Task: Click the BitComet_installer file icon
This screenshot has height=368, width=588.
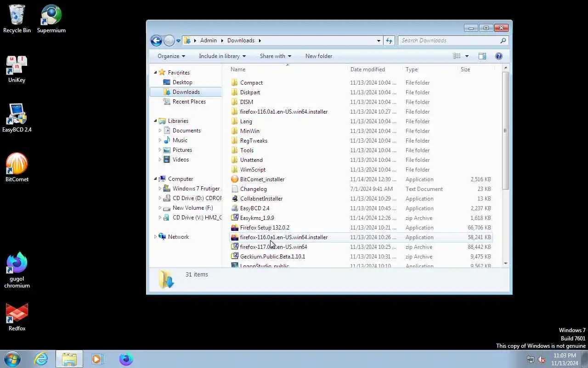Action: (x=235, y=179)
